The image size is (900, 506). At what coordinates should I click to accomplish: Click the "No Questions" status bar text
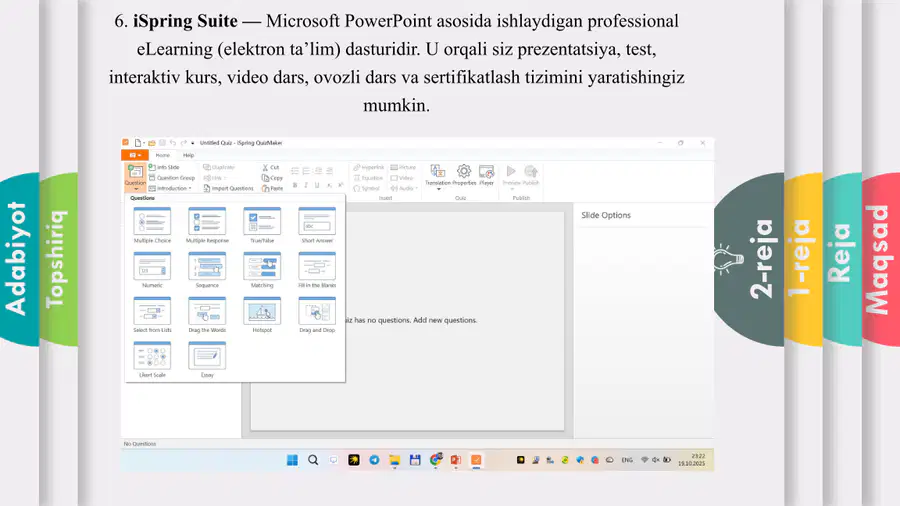point(139,443)
